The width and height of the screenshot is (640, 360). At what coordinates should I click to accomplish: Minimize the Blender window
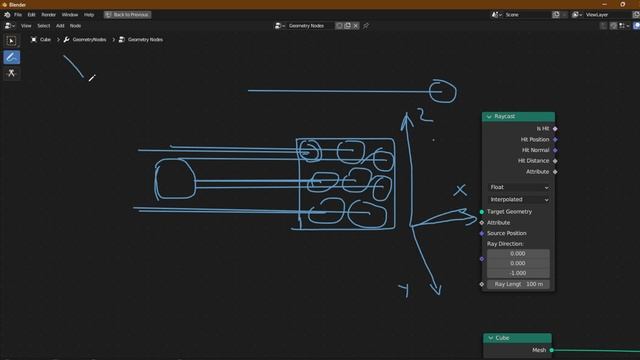604,4
